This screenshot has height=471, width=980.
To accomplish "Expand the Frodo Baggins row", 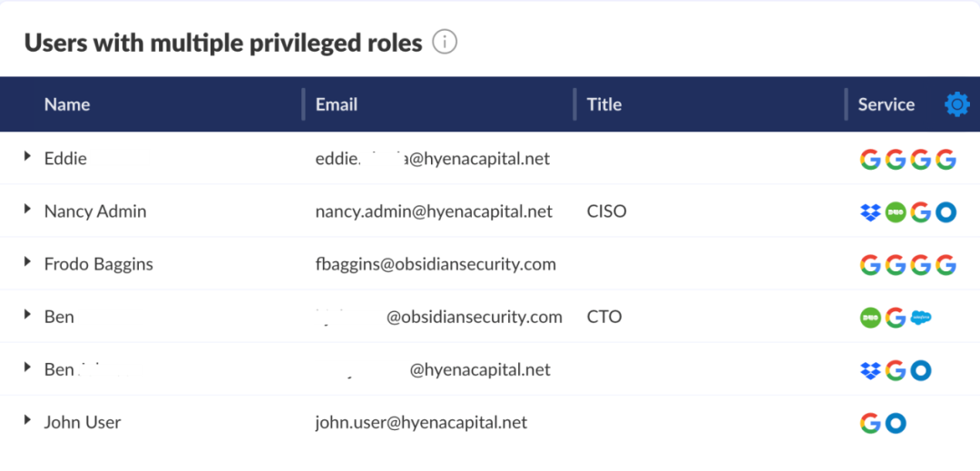I will [27, 262].
